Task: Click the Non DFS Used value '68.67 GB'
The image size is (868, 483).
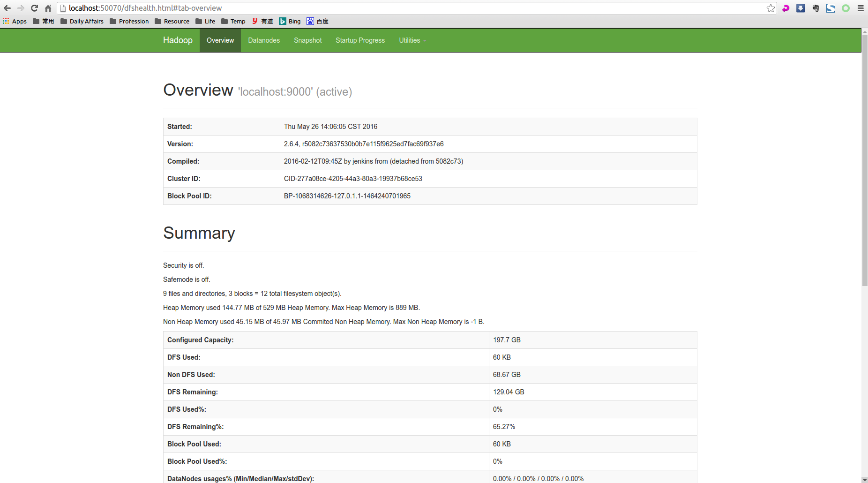Action: pyautogui.click(x=507, y=375)
